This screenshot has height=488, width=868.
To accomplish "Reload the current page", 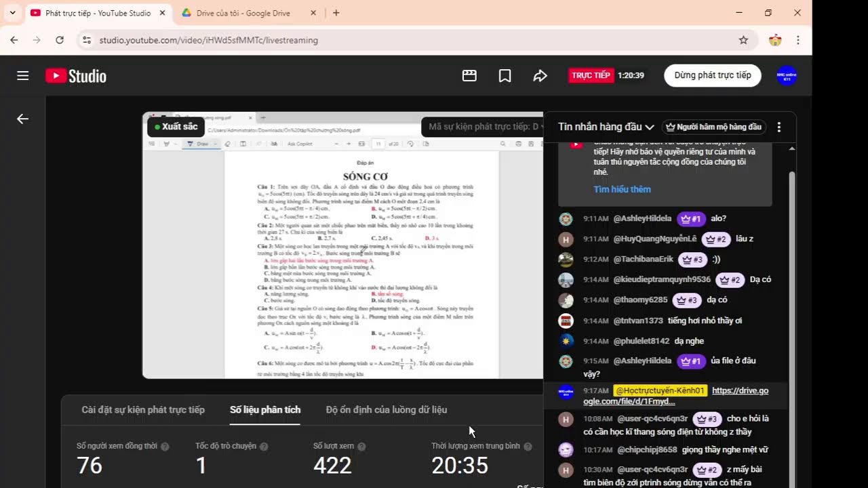I will point(60,40).
